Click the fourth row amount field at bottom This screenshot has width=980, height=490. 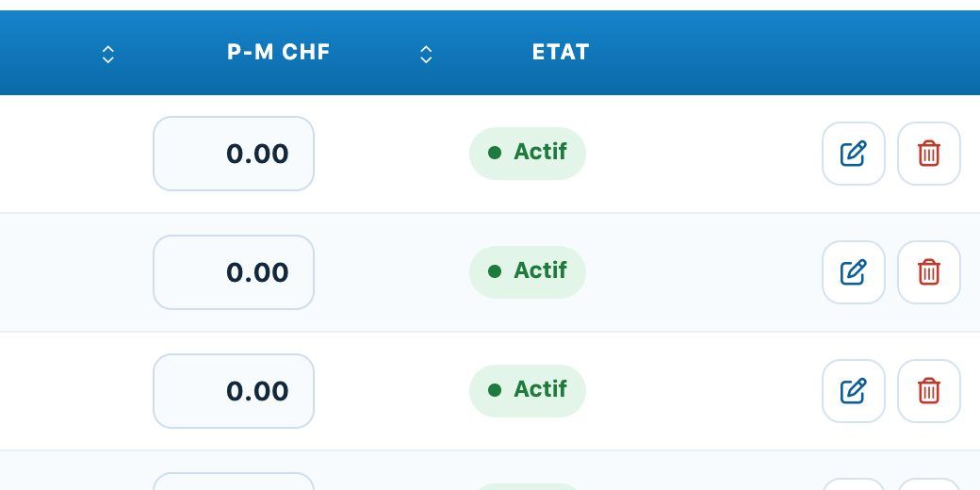point(234,482)
